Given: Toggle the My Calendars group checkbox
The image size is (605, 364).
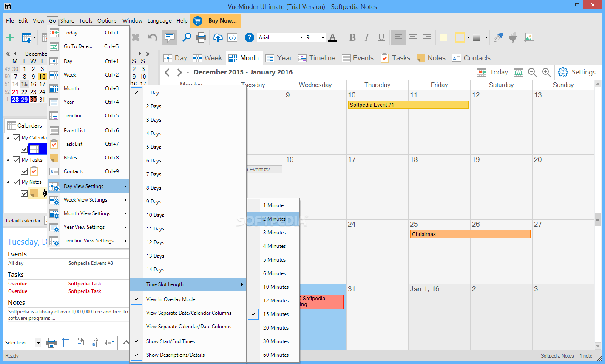Looking at the screenshot, I should coord(16,138).
